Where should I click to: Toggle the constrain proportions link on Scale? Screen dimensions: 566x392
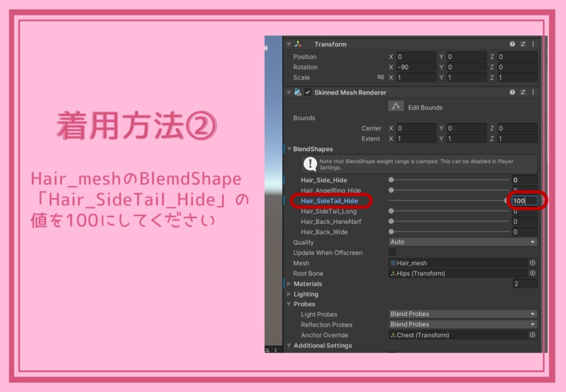(381, 77)
